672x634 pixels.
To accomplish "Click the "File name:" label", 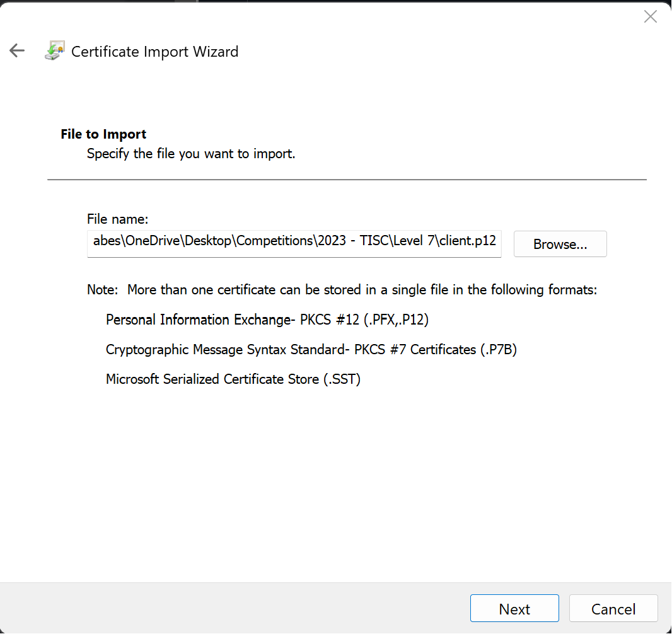I will point(117,219).
